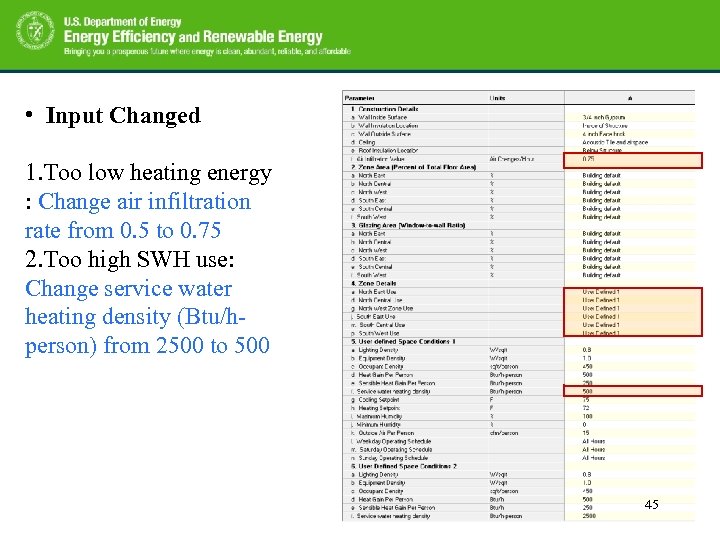
Task: Click the 'Wall Insulation Location' row label
Action: pos(388,125)
